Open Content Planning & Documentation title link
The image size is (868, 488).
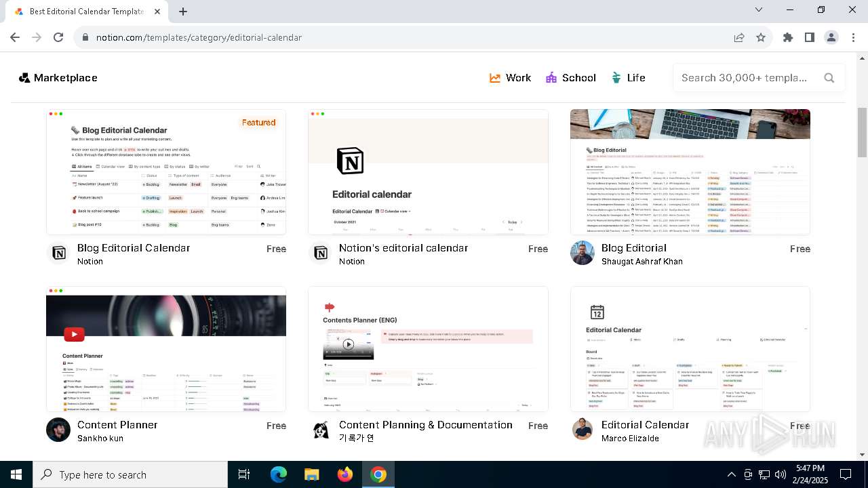point(426,425)
